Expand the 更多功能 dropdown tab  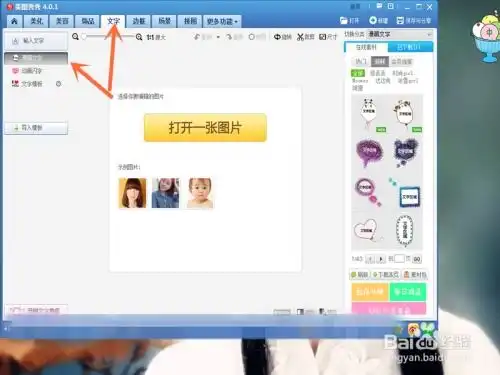[x=222, y=21]
